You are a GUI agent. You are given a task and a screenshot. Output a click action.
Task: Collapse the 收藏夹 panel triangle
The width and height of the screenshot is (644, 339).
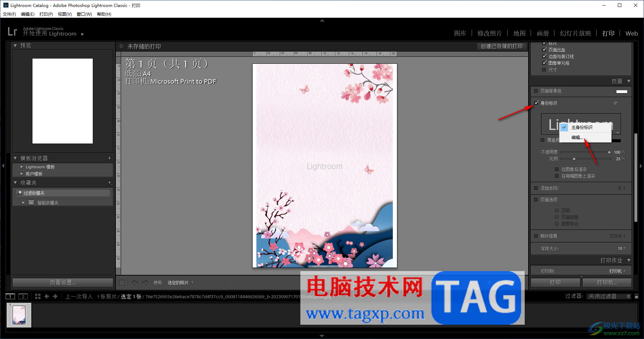(x=15, y=183)
